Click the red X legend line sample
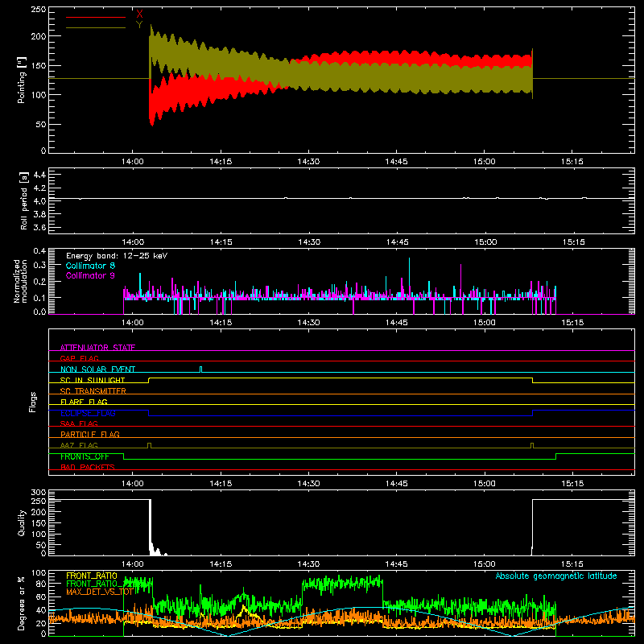Screen dimensions: 644x644 pos(96,17)
